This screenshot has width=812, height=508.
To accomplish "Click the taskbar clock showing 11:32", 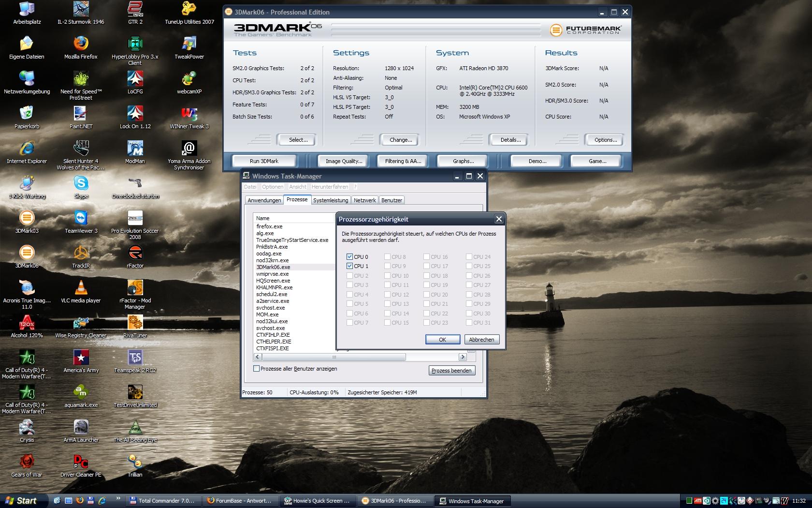I will 799,501.
